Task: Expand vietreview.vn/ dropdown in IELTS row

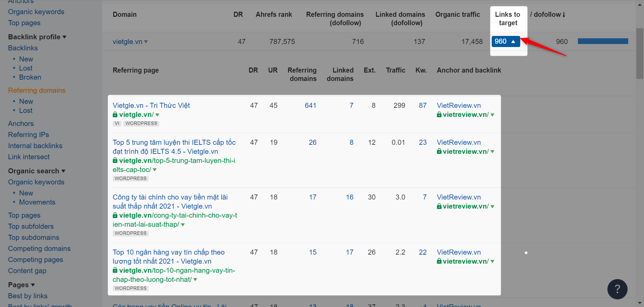Action: pos(492,152)
